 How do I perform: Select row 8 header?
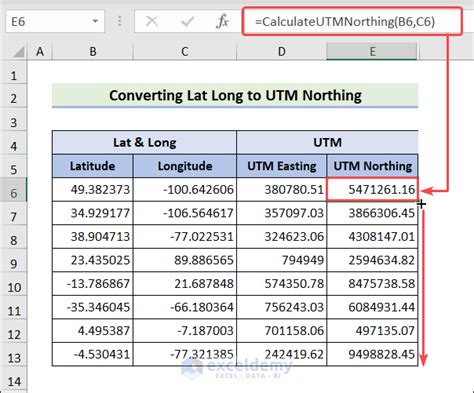pyautogui.click(x=13, y=237)
